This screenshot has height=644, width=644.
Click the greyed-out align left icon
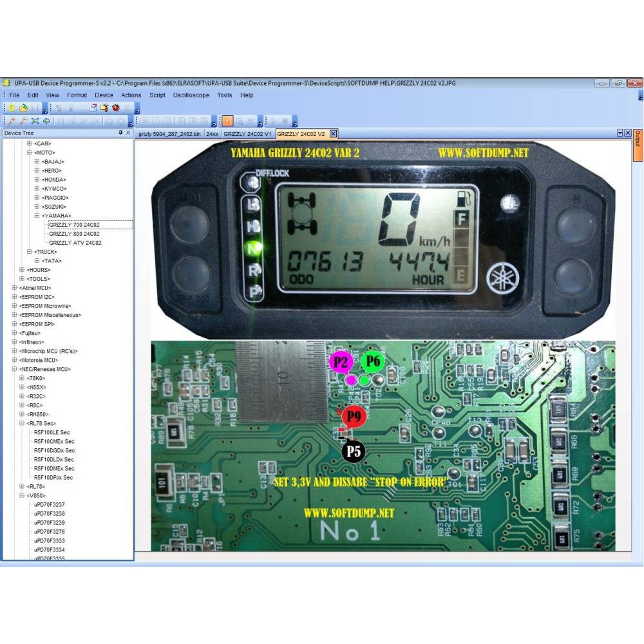click(181, 121)
